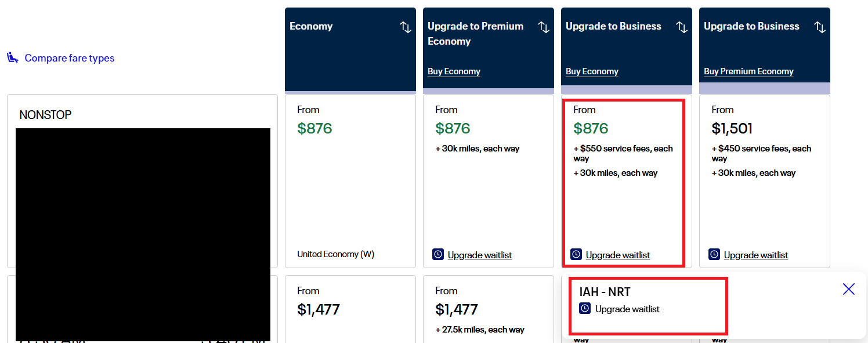This screenshot has width=868, height=343.
Task: Sort by Upgrade to Premium Economy arrows
Action: point(544,27)
